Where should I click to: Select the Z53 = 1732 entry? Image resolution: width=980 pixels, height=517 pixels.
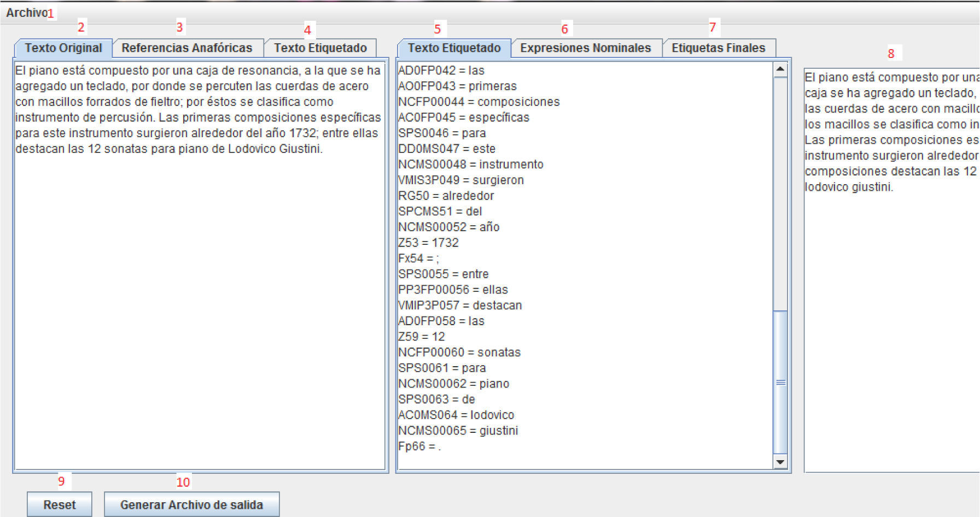coord(428,243)
